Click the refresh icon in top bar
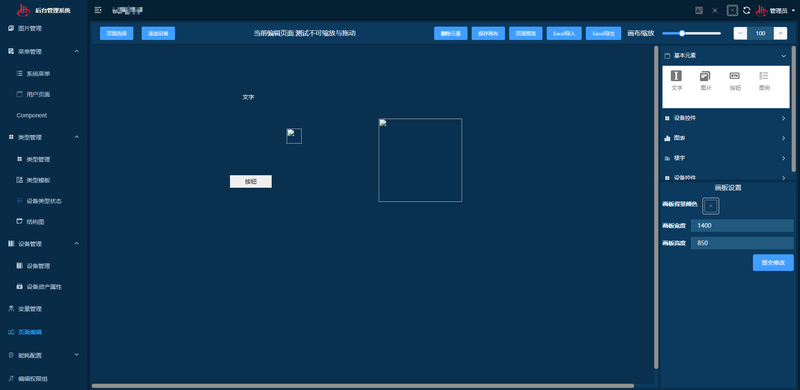 pyautogui.click(x=746, y=10)
